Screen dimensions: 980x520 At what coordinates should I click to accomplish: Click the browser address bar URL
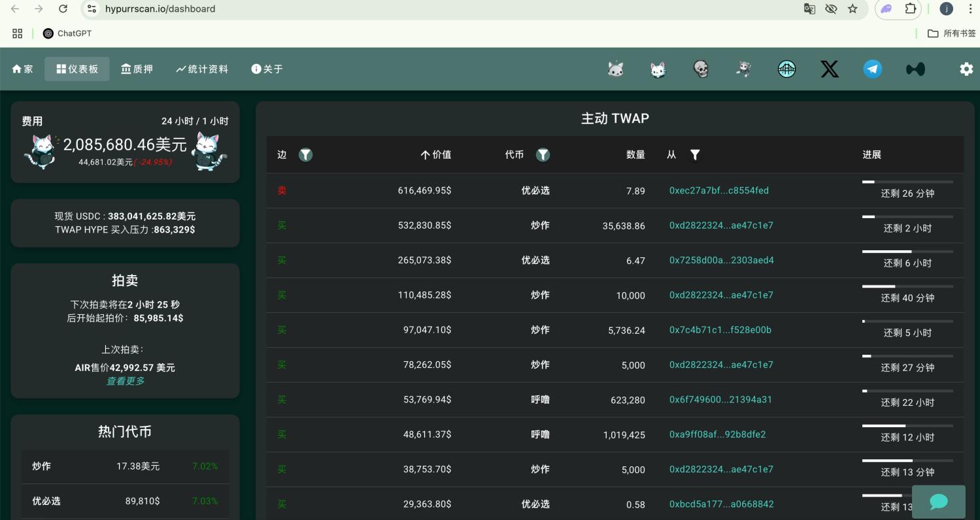[x=160, y=8]
